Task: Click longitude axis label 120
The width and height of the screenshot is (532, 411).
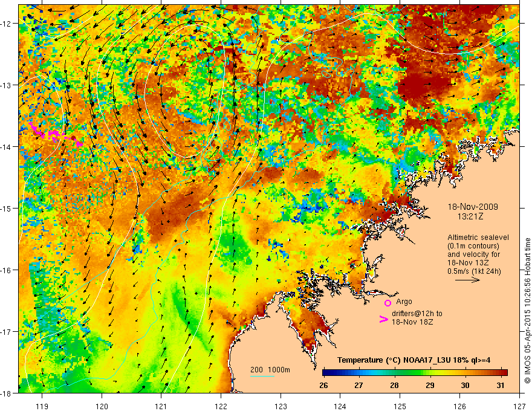Action: (102, 406)
